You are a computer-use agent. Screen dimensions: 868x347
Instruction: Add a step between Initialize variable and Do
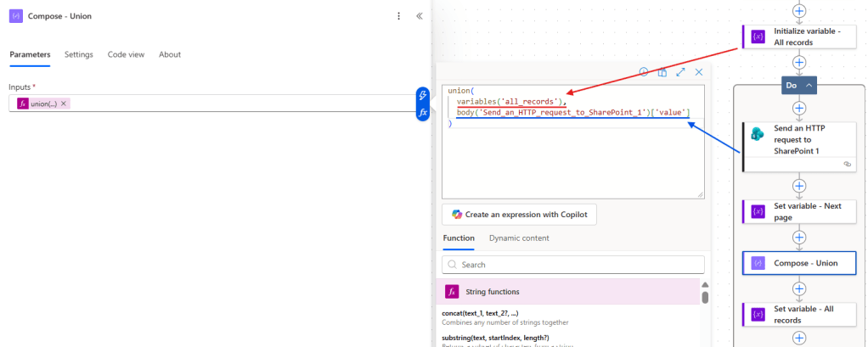point(799,62)
